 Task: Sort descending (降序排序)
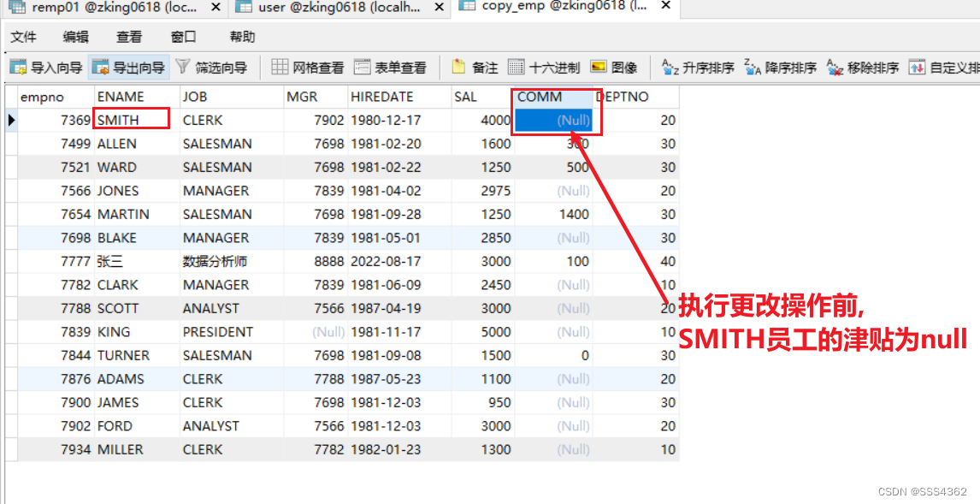[x=781, y=67]
